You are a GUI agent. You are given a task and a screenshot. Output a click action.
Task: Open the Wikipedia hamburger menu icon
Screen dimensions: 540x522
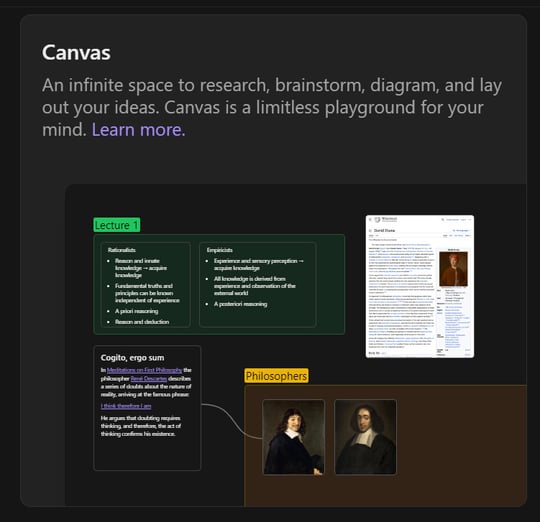click(370, 219)
